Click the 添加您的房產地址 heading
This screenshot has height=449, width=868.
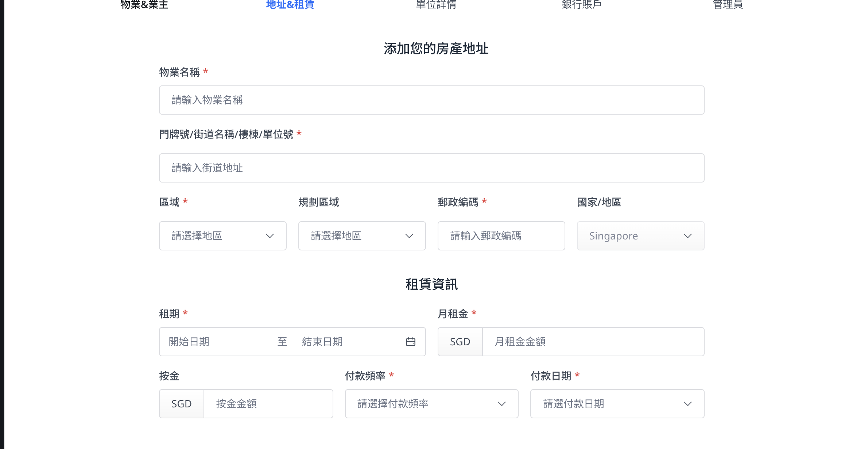(436, 49)
